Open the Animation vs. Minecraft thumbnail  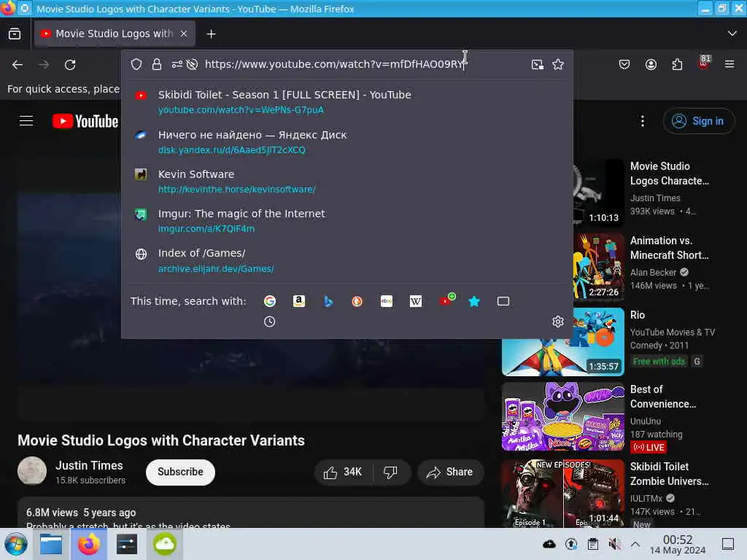pyautogui.click(x=598, y=267)
